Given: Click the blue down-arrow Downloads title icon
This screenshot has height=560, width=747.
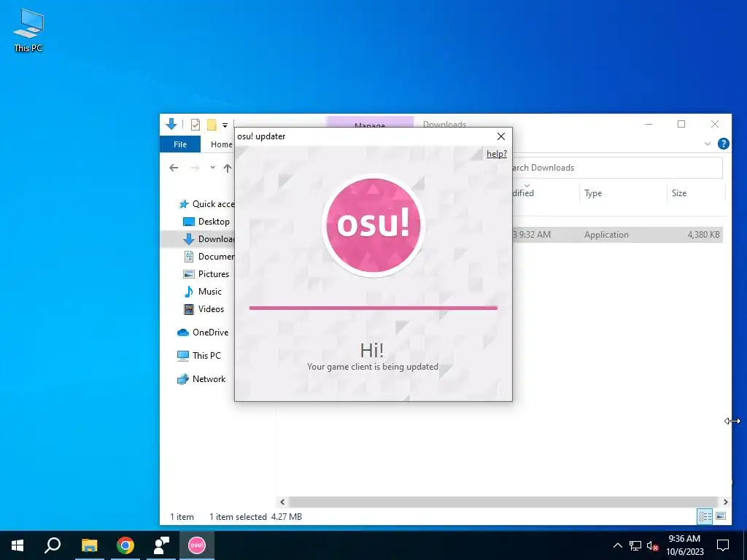Looking at the screenshot, I should (x=171, y=124).
